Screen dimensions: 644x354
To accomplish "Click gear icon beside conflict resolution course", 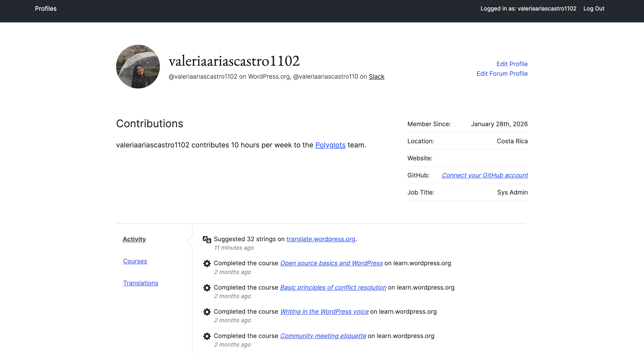I will [207, 288].
